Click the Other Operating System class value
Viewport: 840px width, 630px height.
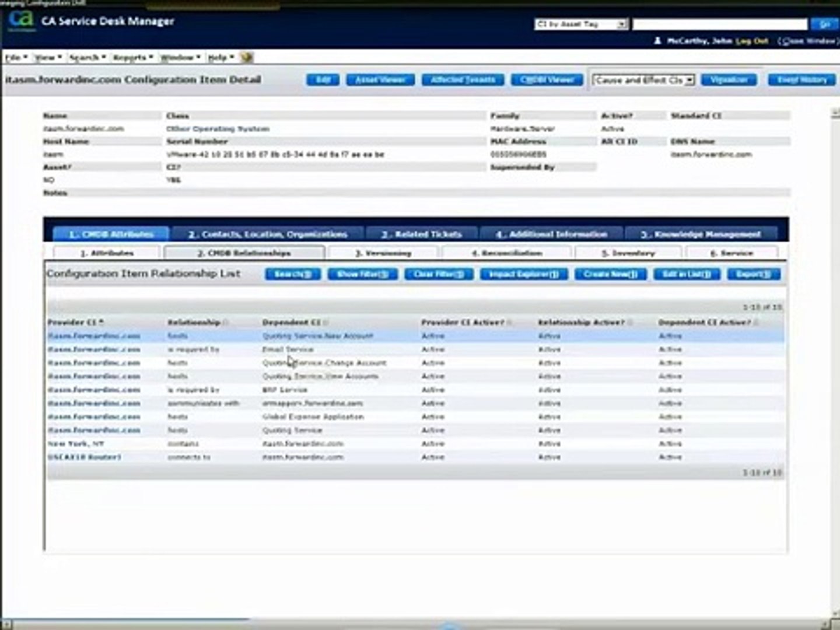point(218,129)
